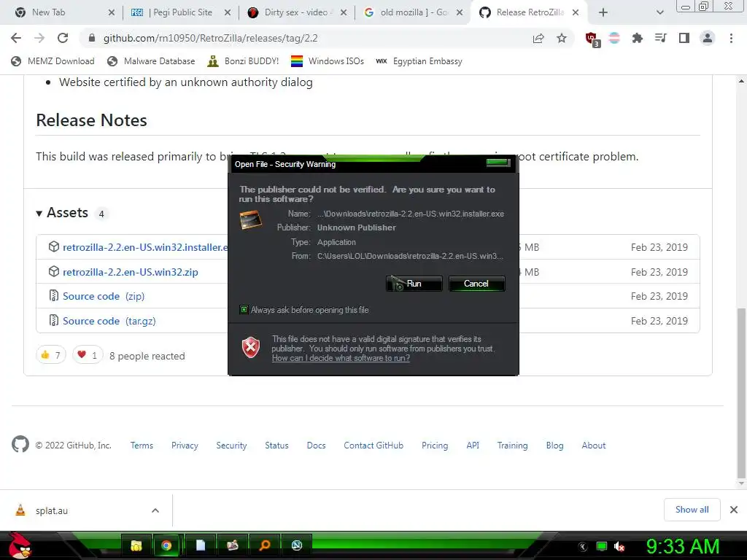Open the Docs footer link
The image size is (747, 560).
(x=317, y=446)
